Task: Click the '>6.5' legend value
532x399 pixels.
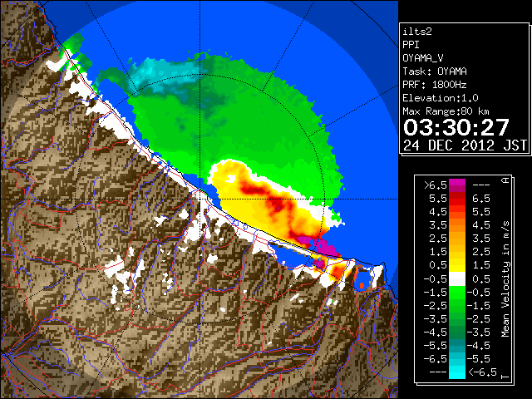Action: [435, 185]
